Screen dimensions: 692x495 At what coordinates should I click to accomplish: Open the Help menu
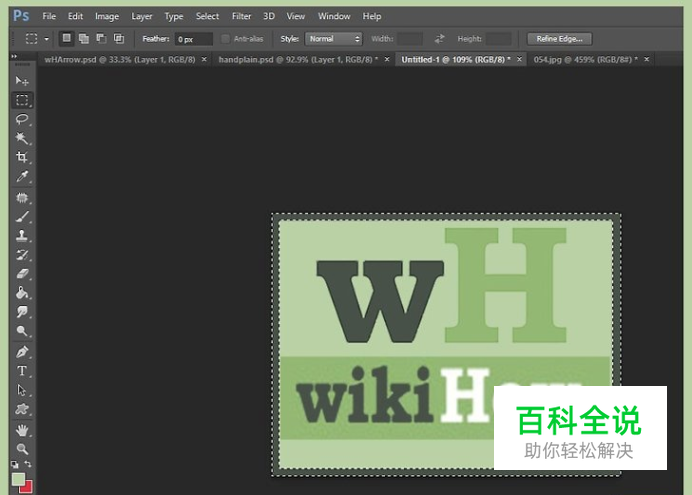click(x=372, y=16)
